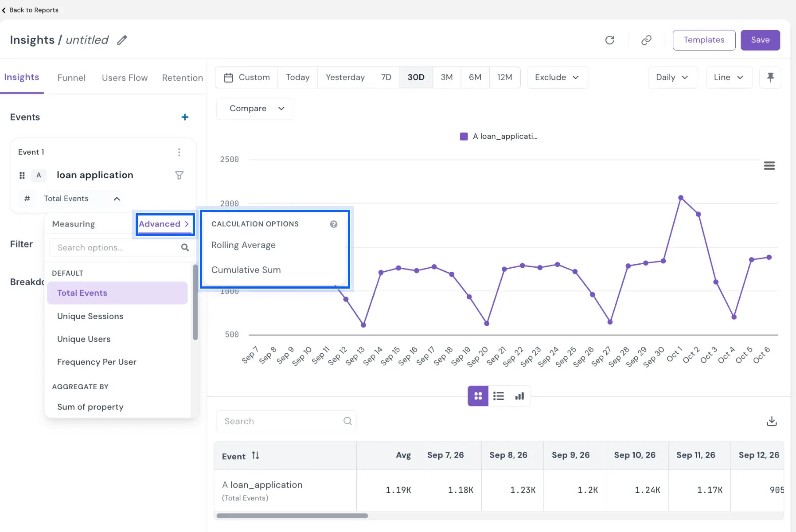Pin the chart with pin icon

[770, 78]
